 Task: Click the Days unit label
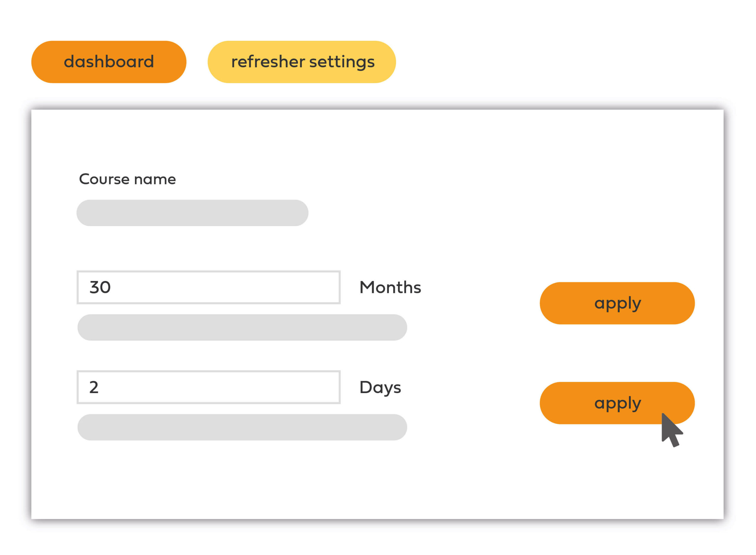point(380,387)
